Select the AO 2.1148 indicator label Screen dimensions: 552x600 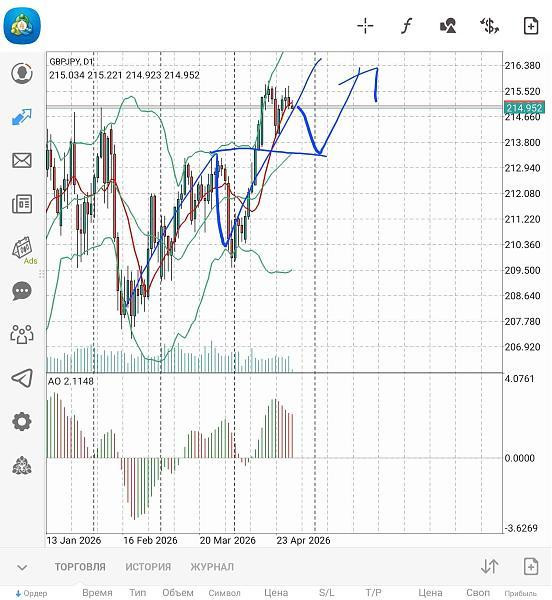tap(71, 381)
